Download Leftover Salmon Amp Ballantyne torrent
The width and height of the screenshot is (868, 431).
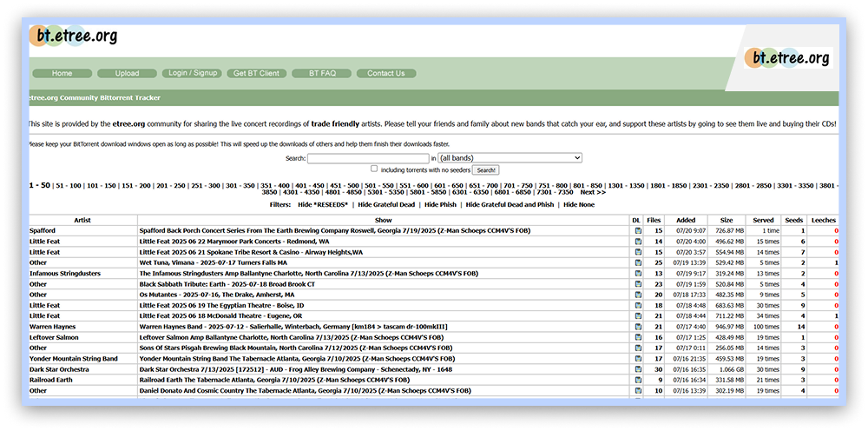pos(638,337)
